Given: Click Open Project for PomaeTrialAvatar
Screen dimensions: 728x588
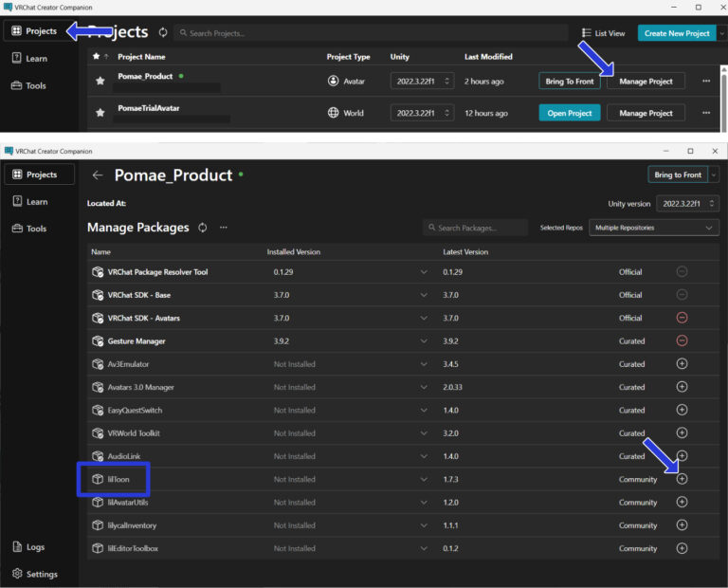Looking at the screenshot, I should pos(570,113).
